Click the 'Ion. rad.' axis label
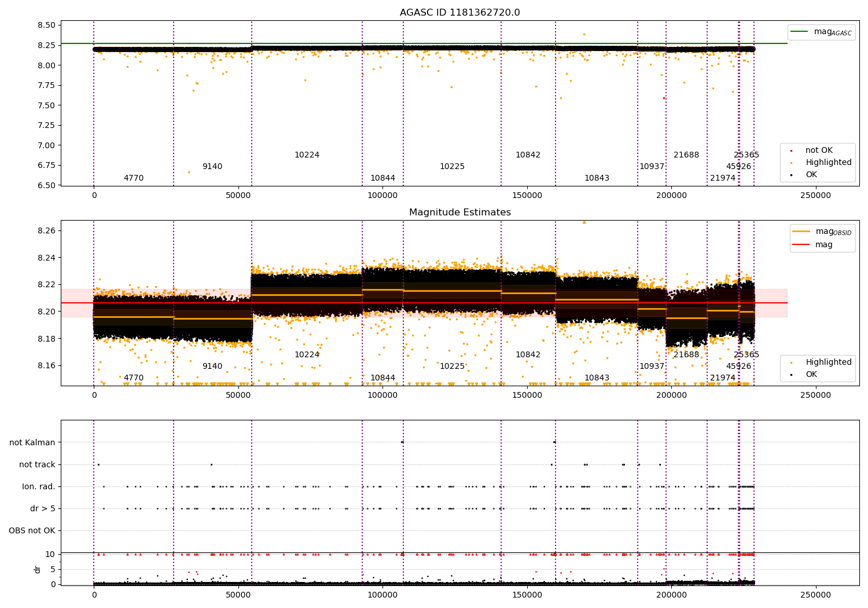868x608 pixels. [39, 486]
